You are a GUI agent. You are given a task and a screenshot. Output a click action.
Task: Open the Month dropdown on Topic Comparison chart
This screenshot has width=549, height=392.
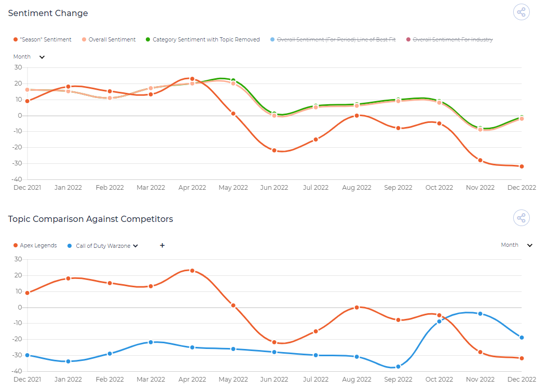pos(517,245)
